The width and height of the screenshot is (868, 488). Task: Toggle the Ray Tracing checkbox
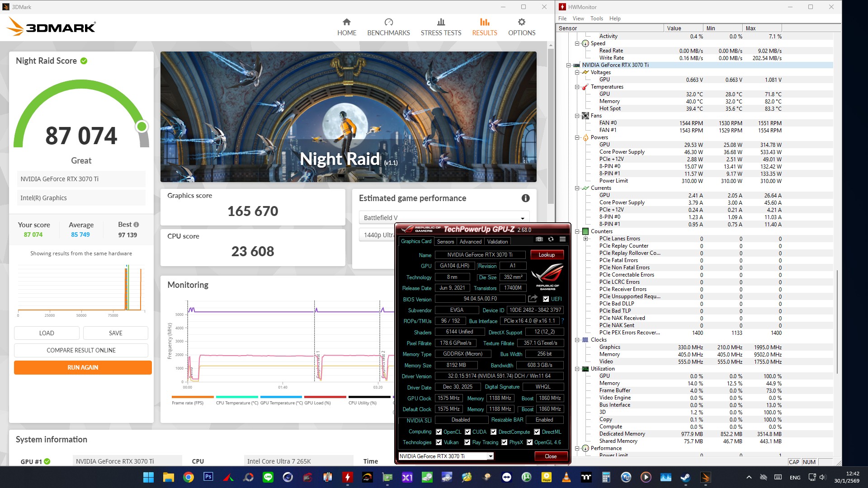(467, 442)
